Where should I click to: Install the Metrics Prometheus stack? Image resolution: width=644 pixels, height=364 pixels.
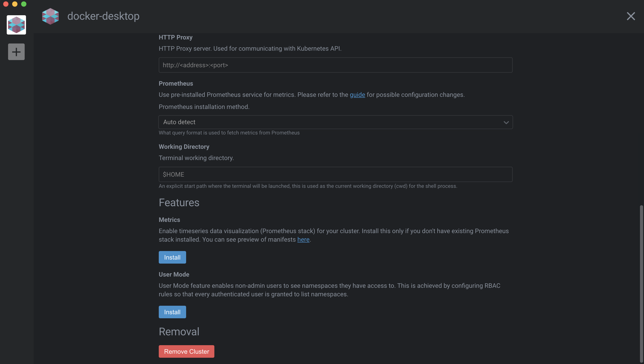pyautogui.click(x=172, y=257)
